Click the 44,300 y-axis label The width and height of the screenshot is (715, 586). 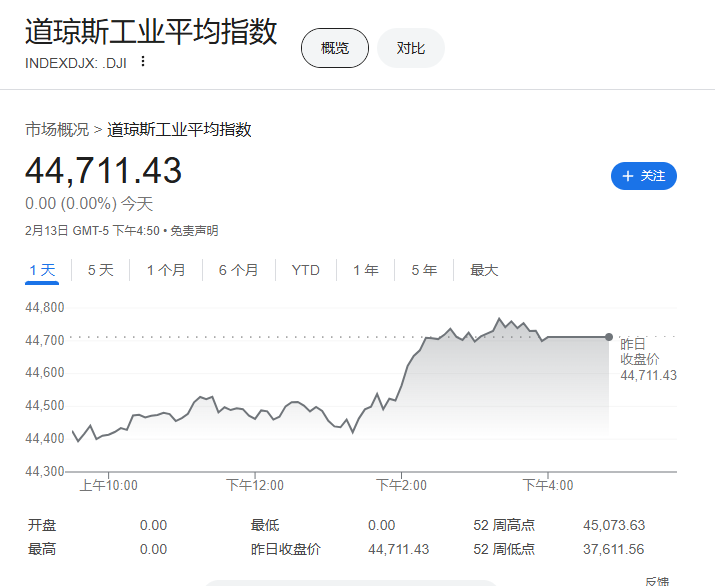tap(45, 471)
